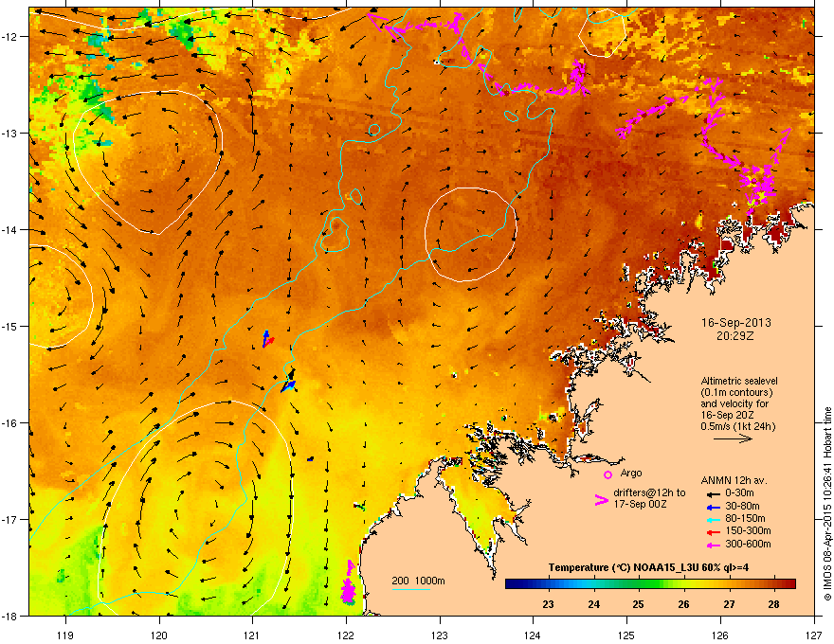Select the time label 20:29Z
Image resolution: width=834 pixels, height=644 pixels.
[735, 336]
